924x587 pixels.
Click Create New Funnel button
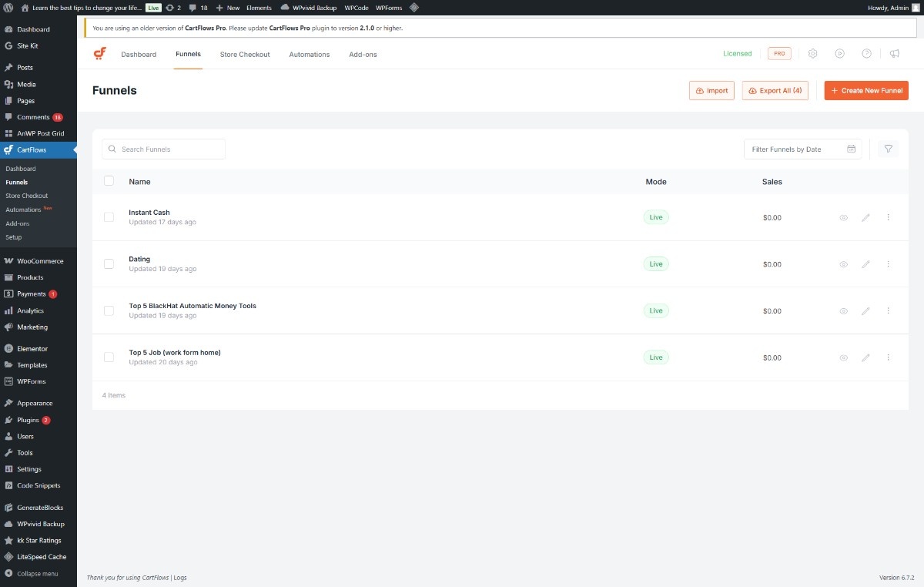(866, 91)
